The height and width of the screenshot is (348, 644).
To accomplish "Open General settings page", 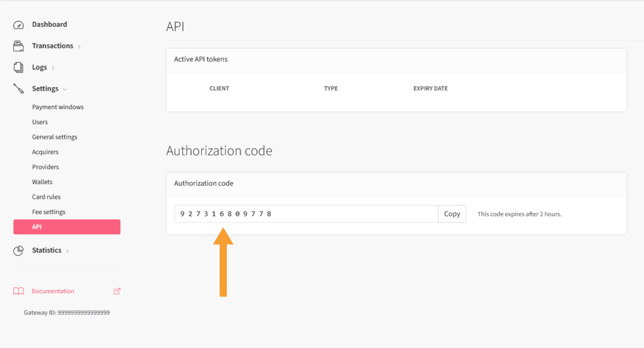I will [55, 137].
